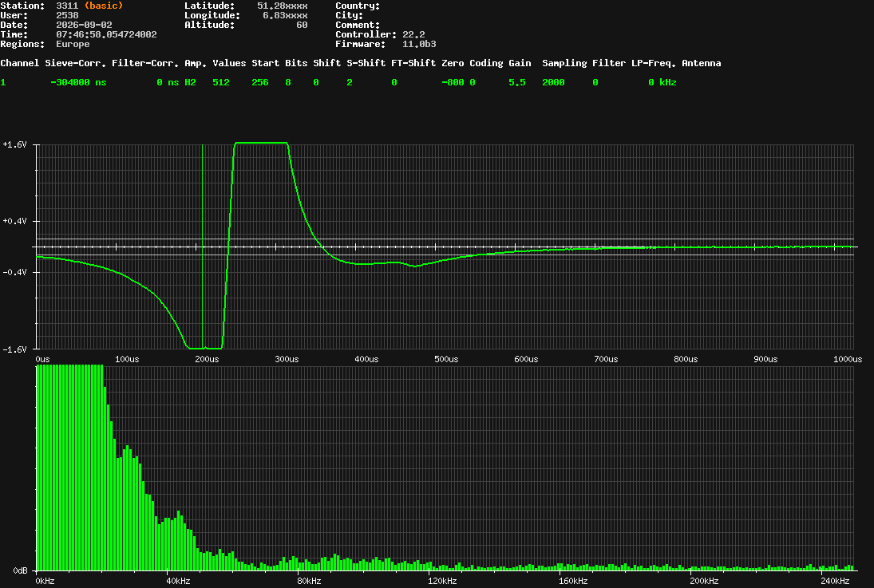874x588 pixels.
Task: Click the channel number 1 cell
Action: (x=2, y=82)
